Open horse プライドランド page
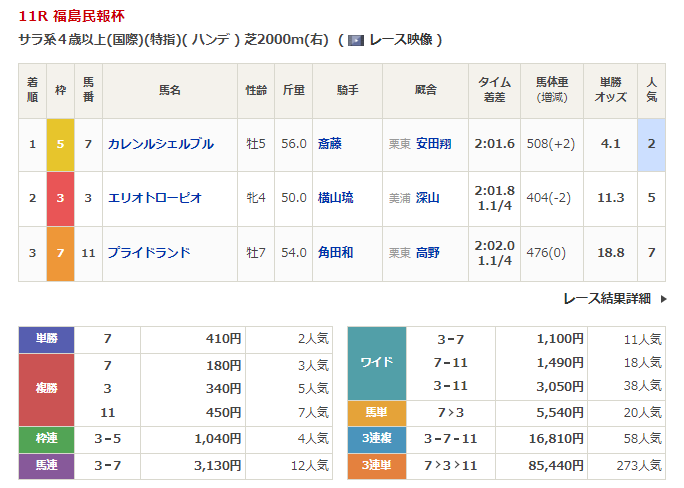 tap(148, 252)
